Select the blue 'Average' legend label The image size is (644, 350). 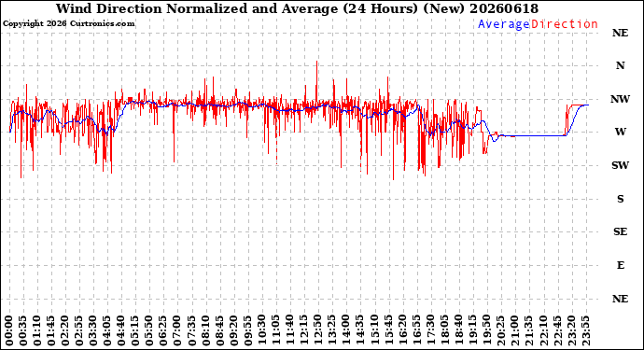point(504,24)
